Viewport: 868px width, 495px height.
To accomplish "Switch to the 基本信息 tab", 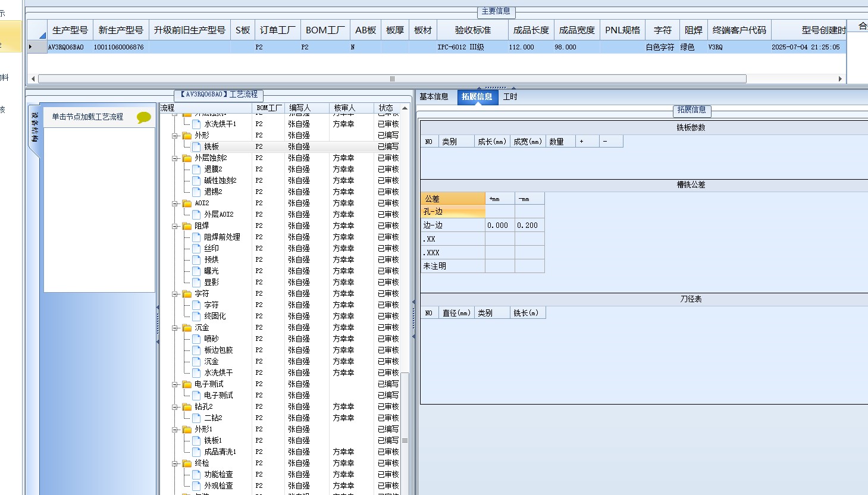I will 434,97.
